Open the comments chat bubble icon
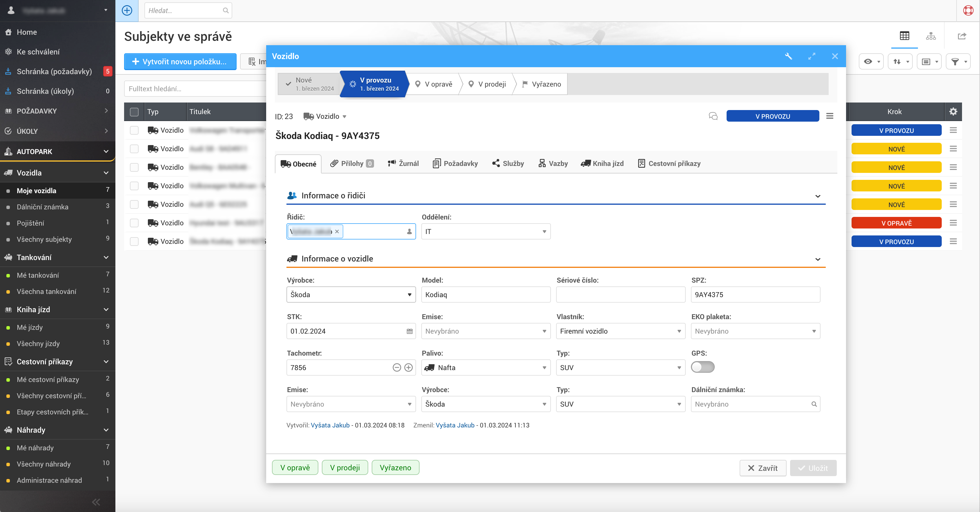Image resolution: width=980 pixels, height=512 pixels. tap(713, 116)
